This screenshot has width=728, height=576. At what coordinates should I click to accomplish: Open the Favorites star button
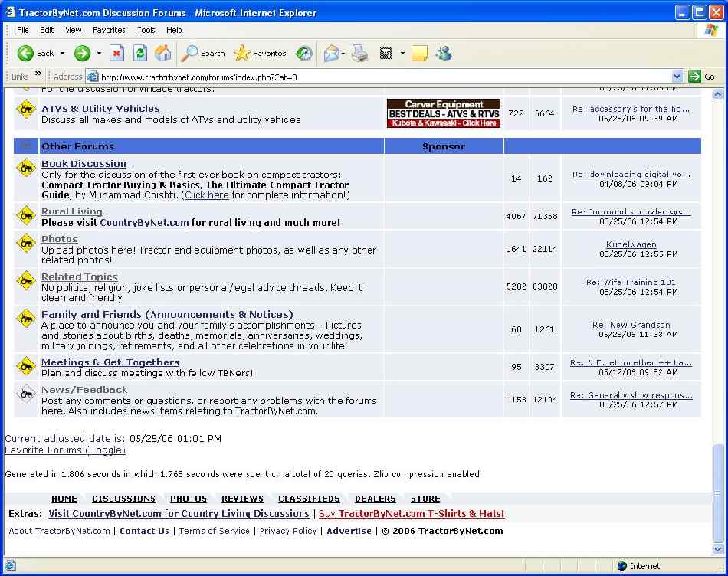260,54
